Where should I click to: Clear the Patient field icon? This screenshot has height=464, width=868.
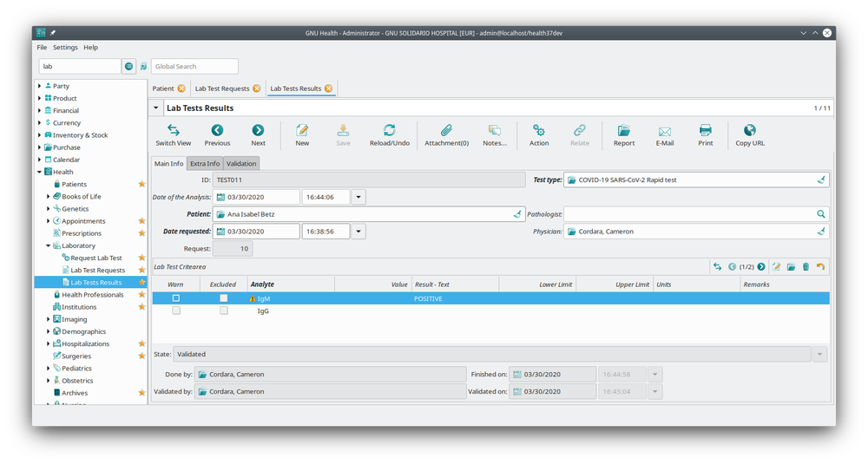[x=517, y=214]
